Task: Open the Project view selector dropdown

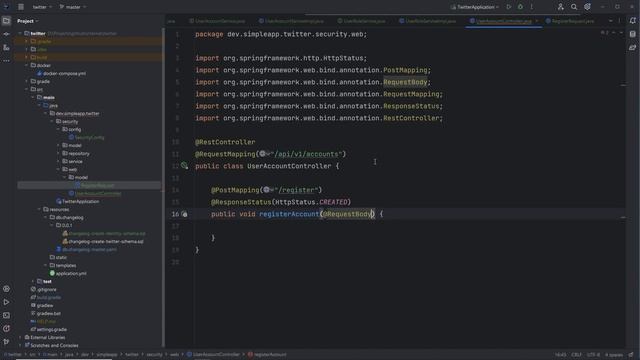Action: [28, 21]
